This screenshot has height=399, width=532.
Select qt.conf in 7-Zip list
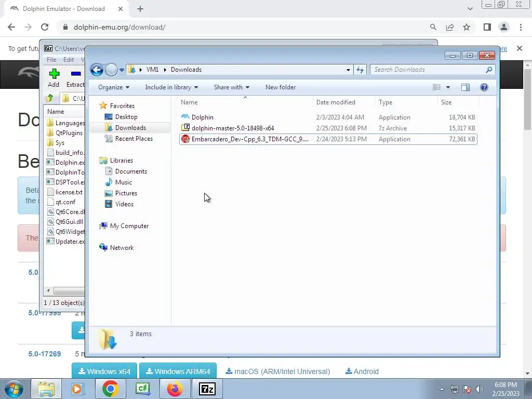[x=61, y=202]
